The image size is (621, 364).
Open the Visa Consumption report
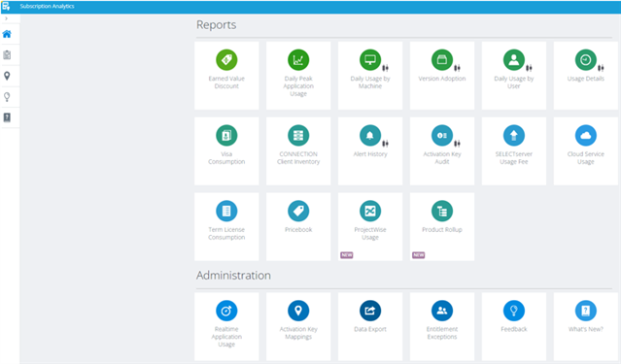click(x=226, y=151)
